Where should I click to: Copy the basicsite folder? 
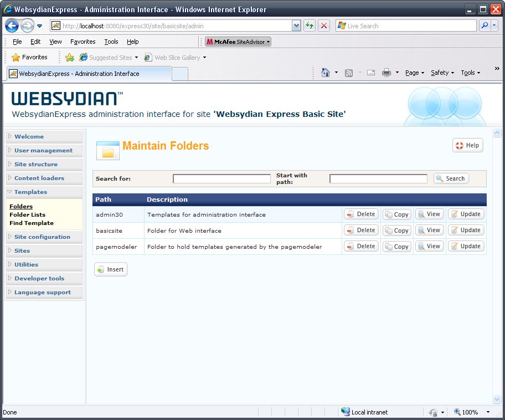[x=397, y=231]
